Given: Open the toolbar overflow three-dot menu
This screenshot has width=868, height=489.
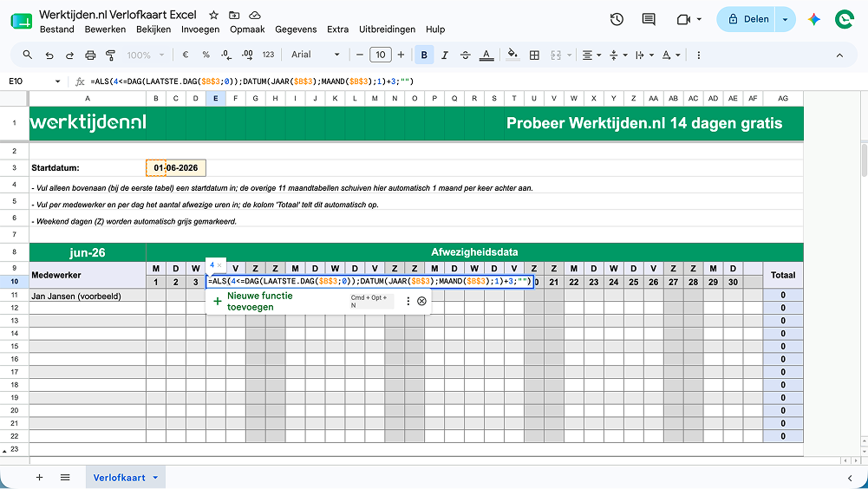Looking at the screenshot, I should pos(699,55).
